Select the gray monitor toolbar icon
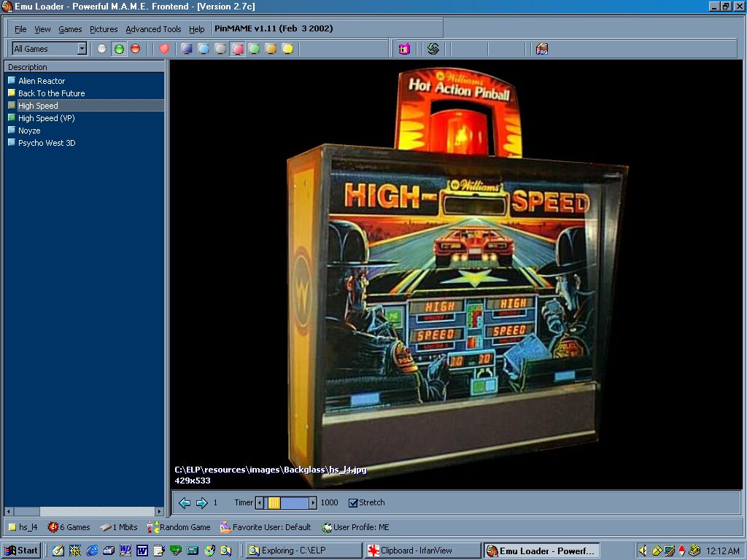This screenshot has height=560, width=747. coord(220,49)
